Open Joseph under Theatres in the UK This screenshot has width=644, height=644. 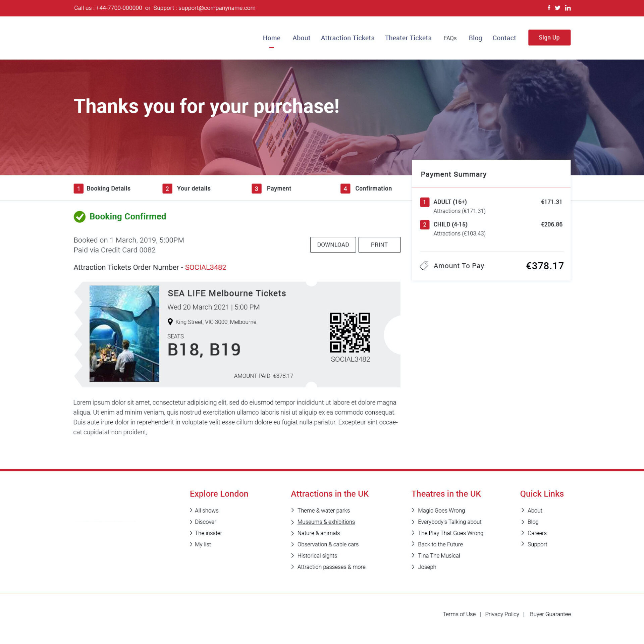point(427,567)
